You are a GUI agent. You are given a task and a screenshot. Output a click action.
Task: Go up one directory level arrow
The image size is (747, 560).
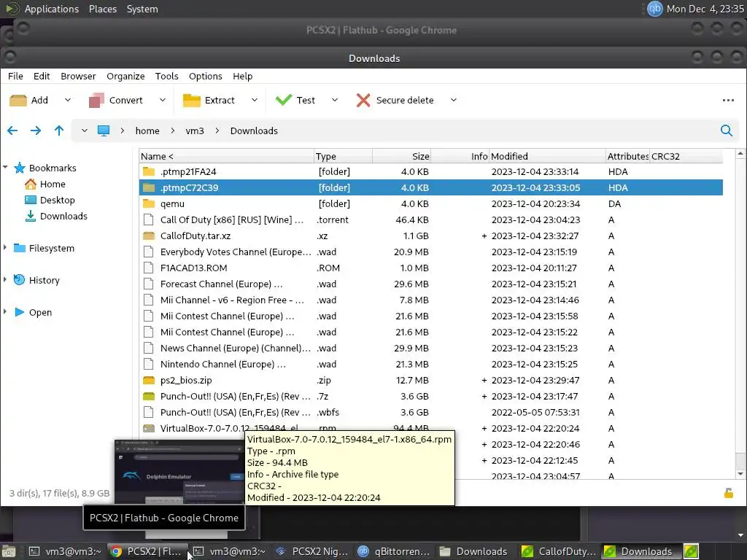[x=58, y=131]
